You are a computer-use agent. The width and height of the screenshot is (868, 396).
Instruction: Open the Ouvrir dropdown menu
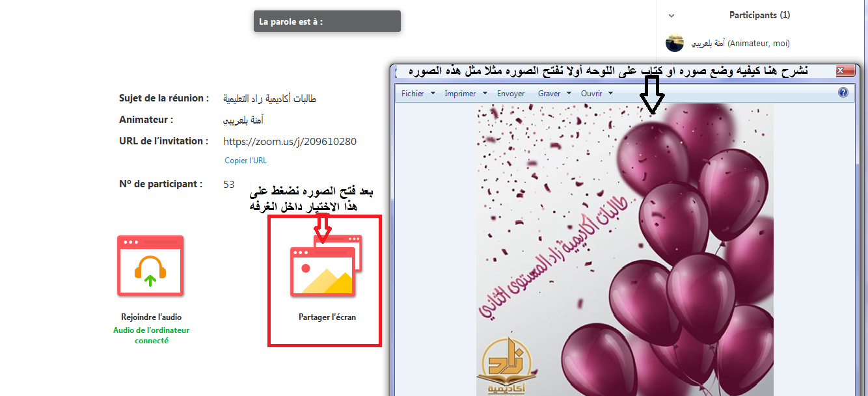(597, 94)
